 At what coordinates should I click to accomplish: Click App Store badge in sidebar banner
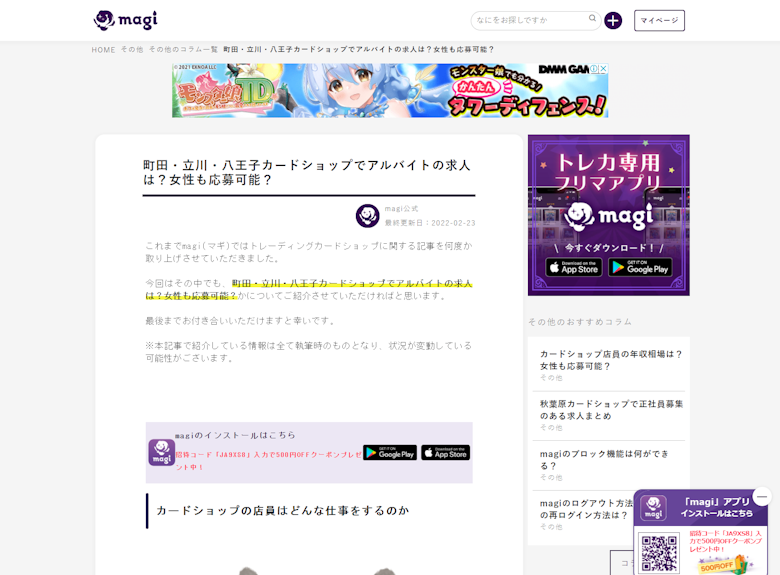click(x=574, y=267)
